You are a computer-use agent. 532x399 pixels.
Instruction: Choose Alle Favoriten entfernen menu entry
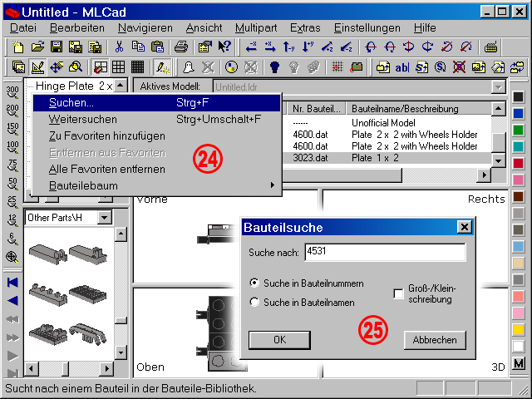157,169
